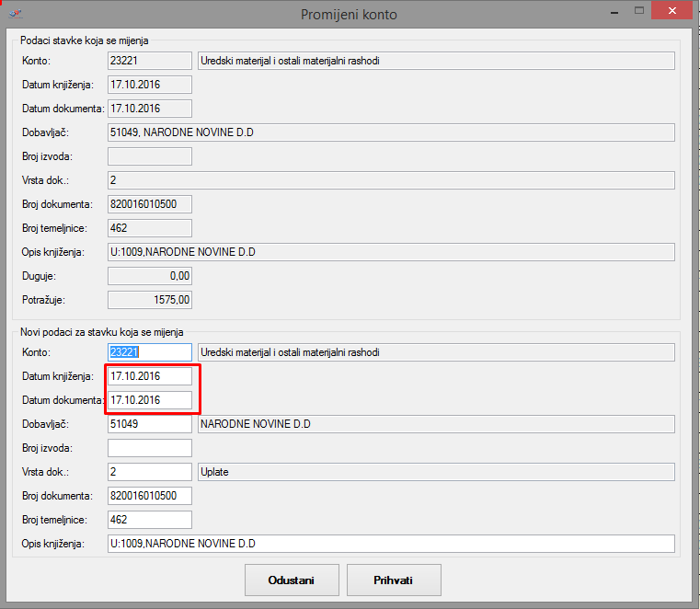Click the editable Konto field in Novi podaci
Image resolution: width=700 pixels, height=609 pixels.
(x=150, y=352)
